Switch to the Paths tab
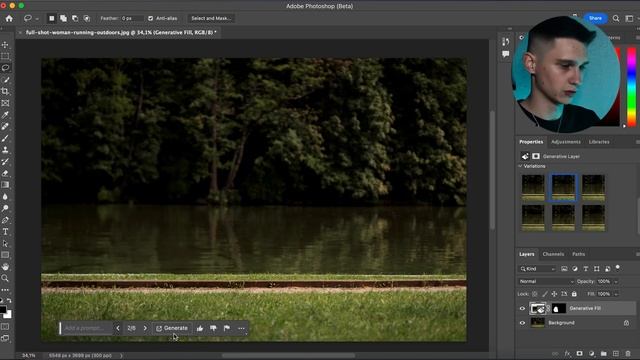640x360 pixels. click(x=578, y=254)
